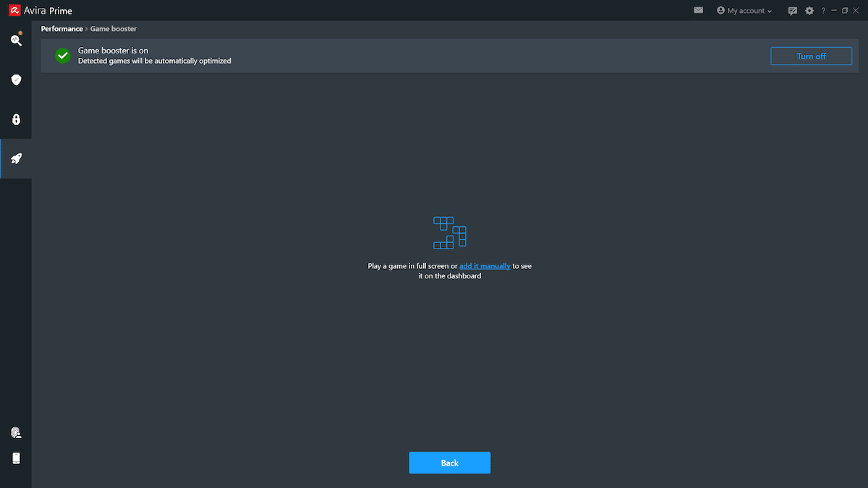Navigate to Performance via the breadcrumb

click(61, 28)
